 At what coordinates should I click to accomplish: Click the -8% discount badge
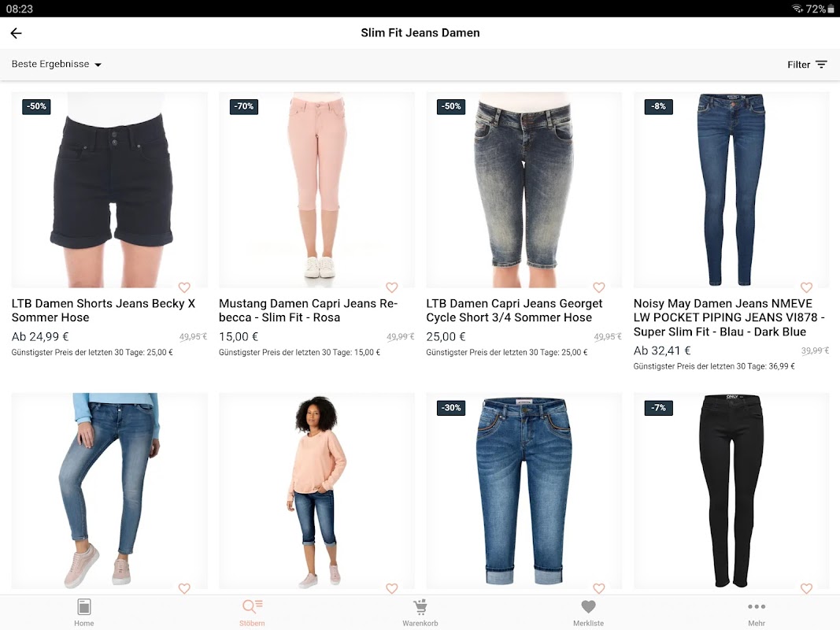(658, 106)
